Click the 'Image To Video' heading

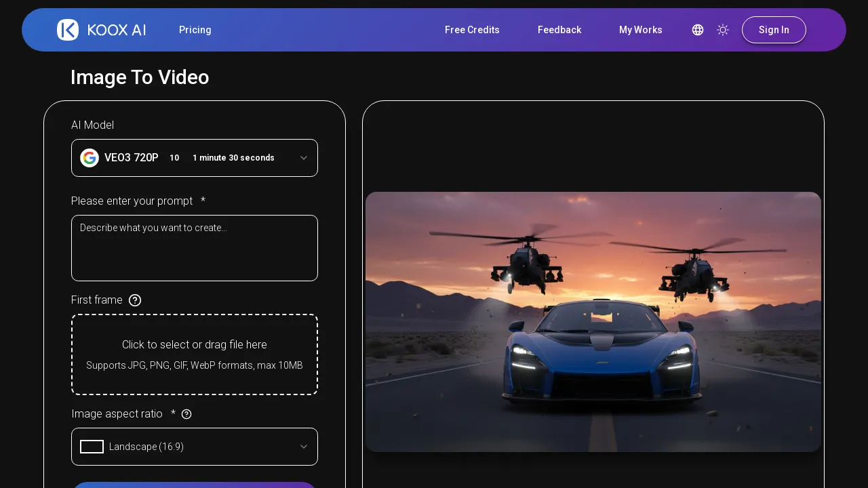pyautogui.click(x=140, y=77)
